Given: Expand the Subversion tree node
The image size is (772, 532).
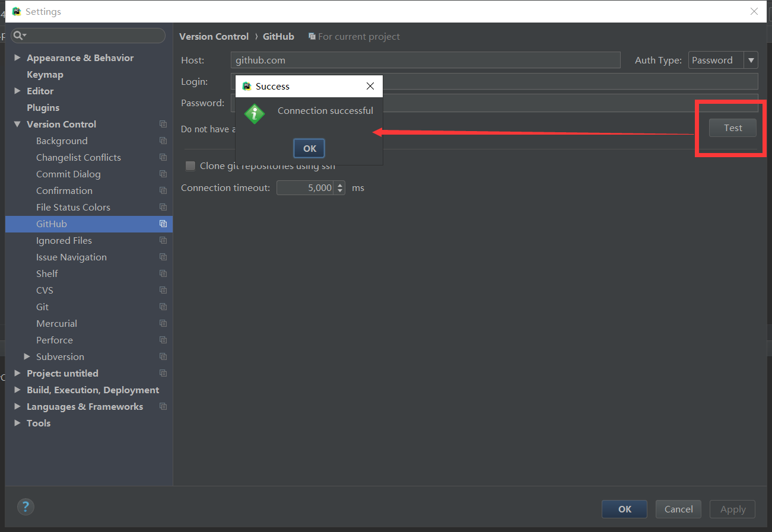Looking at the screenshot, I should pos(26,356).
